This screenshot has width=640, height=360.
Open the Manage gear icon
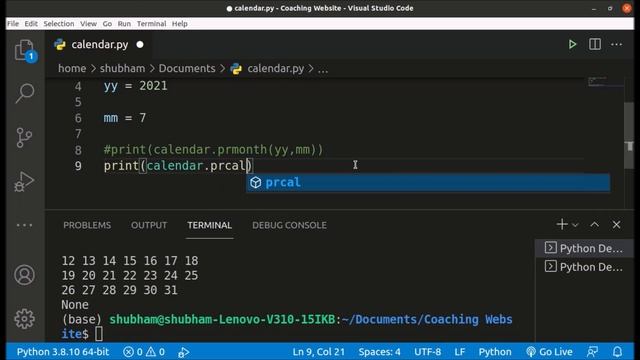(x=24, y=319)
